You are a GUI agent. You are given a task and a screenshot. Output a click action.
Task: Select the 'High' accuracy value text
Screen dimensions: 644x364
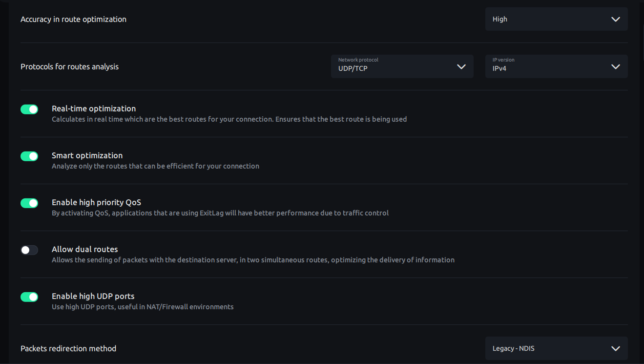pos(500,20)
